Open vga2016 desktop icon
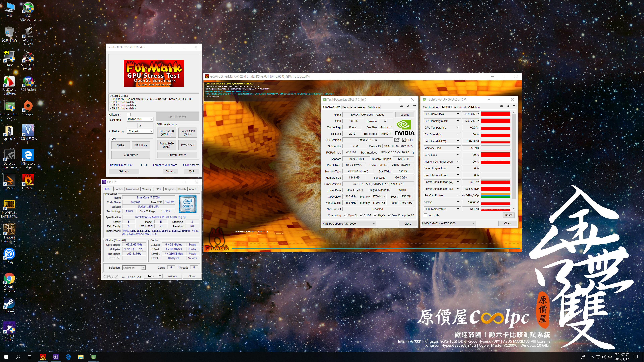The height and width of the screenshot is (362, 644). tap(9, 133)
